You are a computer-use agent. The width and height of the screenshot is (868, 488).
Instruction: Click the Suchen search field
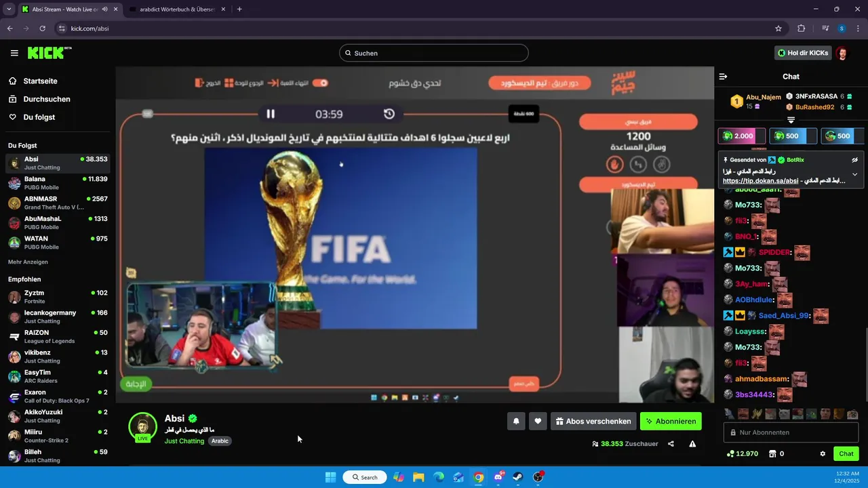pyautogui.click(x=433, y=53)
